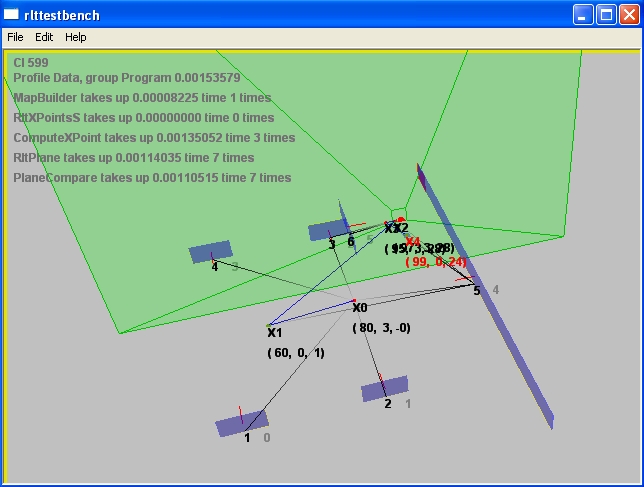Click the X1 point label

pyautogui.click(x=275, y=333)
